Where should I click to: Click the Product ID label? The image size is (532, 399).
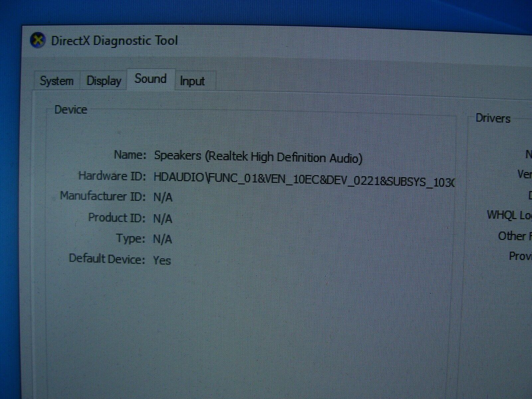[117, 218]
